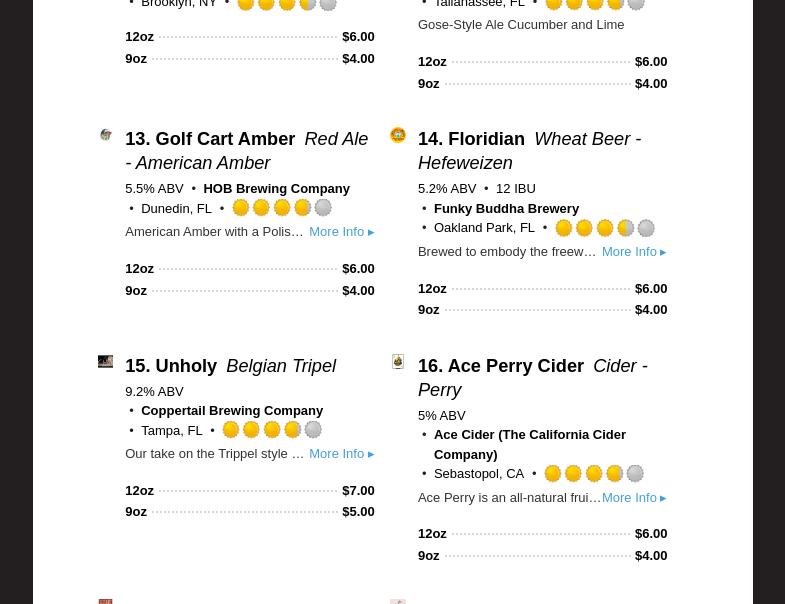Visit the Coppertail Brewing Company page
Viewport: 785px width, 604px height.
[x=232, y=411]
